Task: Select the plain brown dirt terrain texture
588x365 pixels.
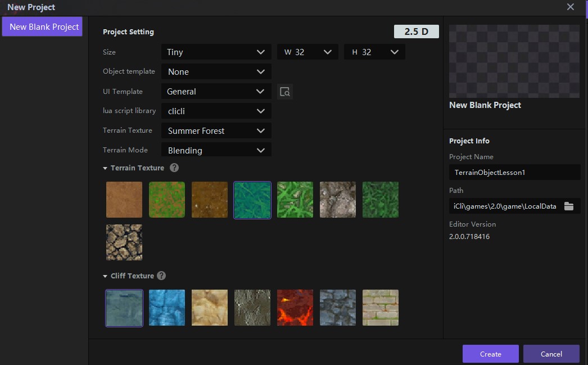Action: point(124,200)
